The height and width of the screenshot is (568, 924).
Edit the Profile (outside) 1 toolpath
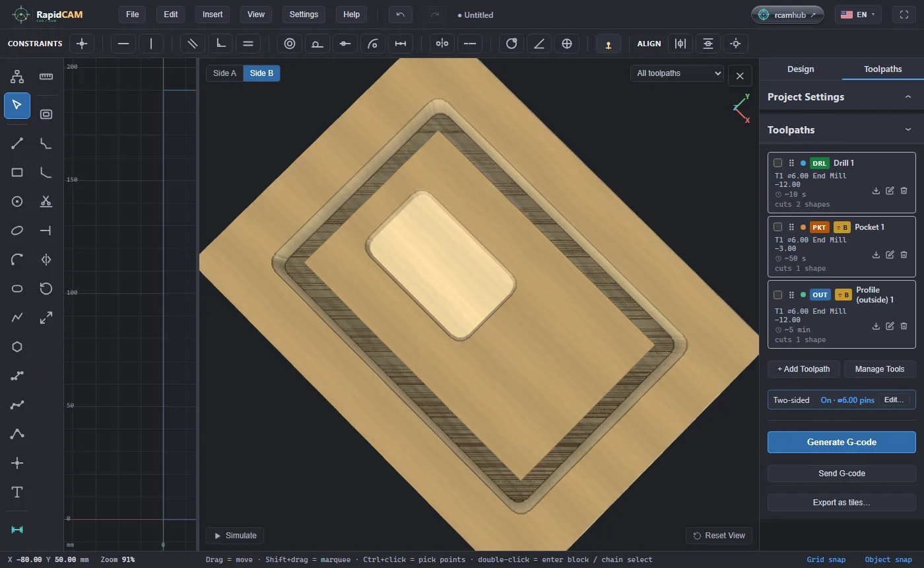pos(890,326)
